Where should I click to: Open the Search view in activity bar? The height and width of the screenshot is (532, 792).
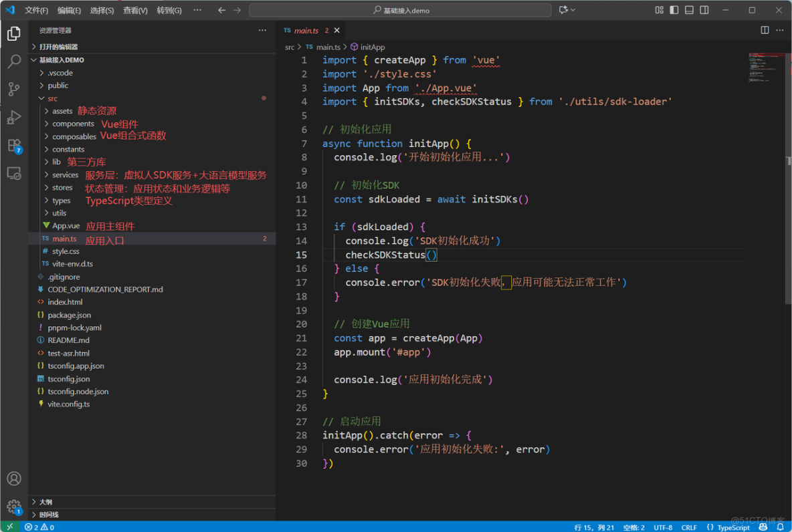14,61
